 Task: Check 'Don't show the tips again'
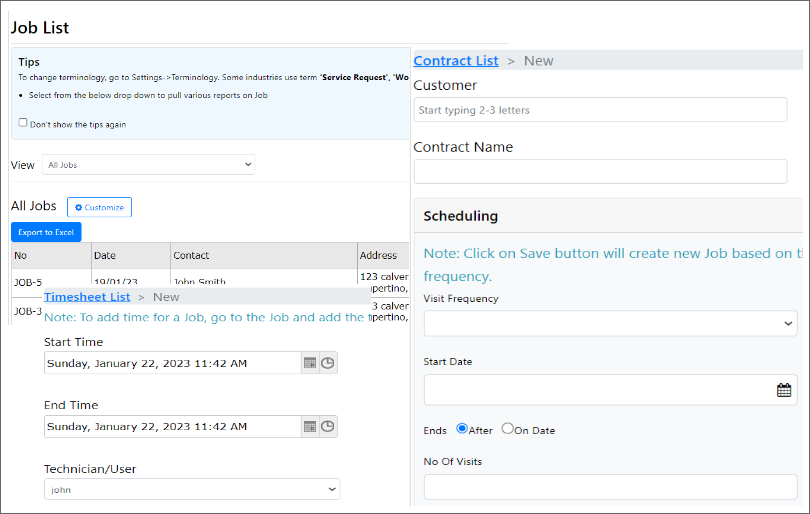(23, 124)
